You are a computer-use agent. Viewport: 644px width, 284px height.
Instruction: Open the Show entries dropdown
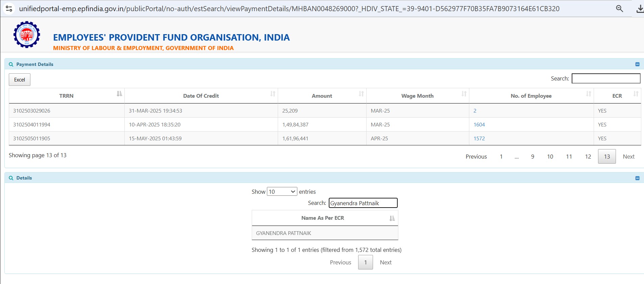coord(282,192)
